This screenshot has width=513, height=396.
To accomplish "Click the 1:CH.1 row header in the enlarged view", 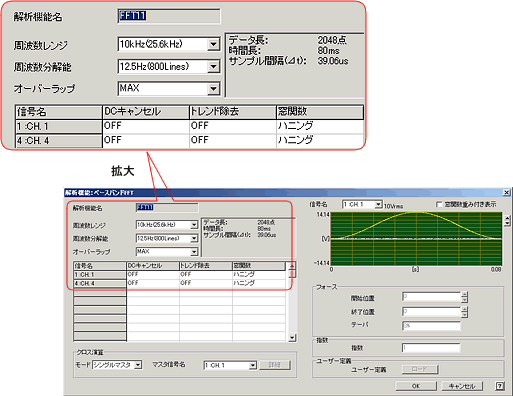I will (58, 126).
